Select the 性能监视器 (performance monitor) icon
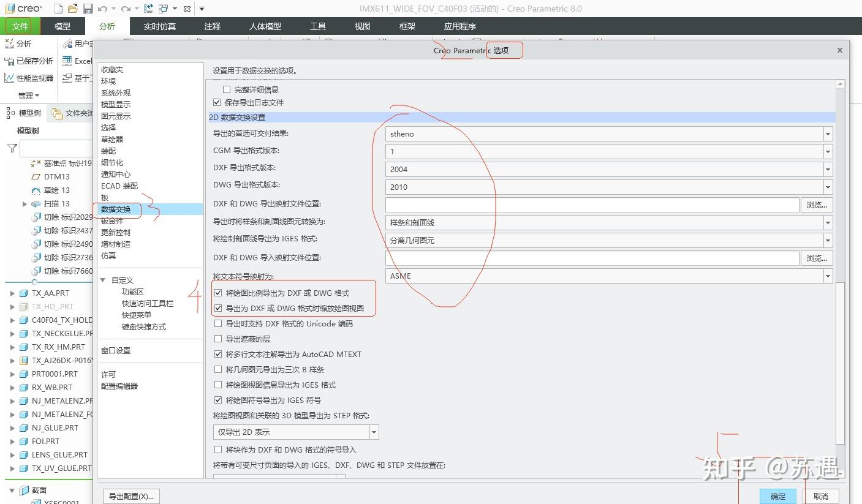Image resolution: width=862 pixels, height=504 pixels. 9,78
